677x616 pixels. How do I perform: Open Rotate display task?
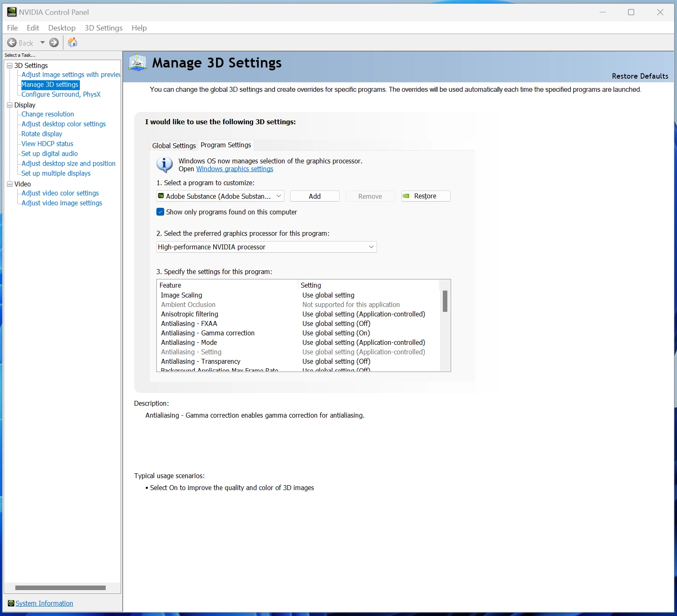click(x=42, y=134)
